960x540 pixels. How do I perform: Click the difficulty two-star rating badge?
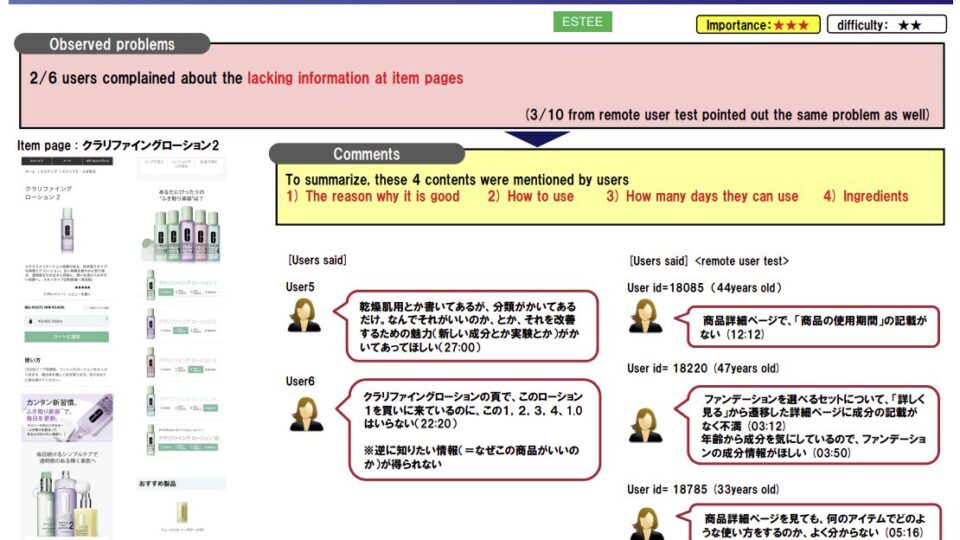click(886, 25)
